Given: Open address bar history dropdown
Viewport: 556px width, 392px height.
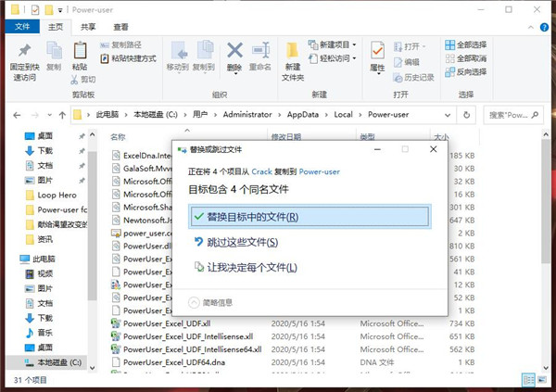Looking at the screenshot, I should click(448, 115).
